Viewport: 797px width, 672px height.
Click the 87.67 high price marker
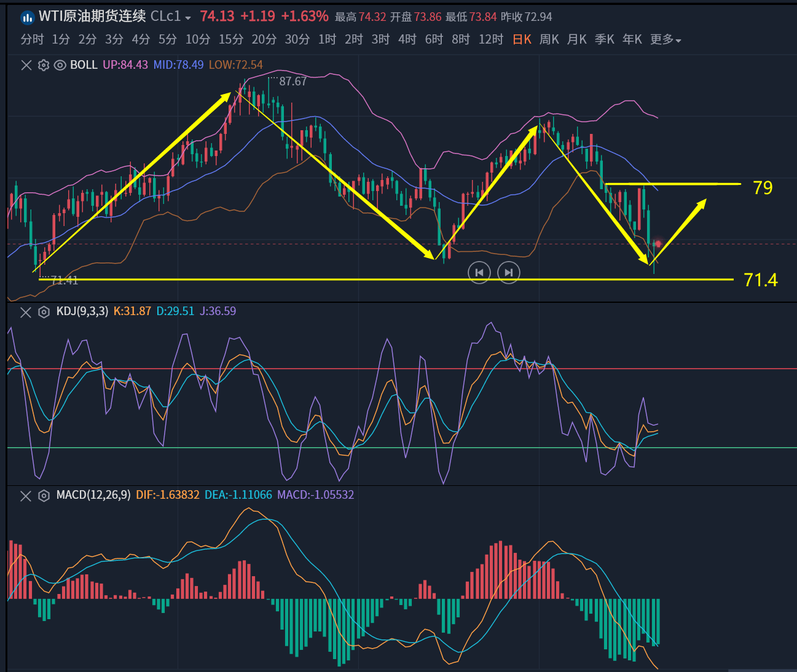tap(292, 82)
